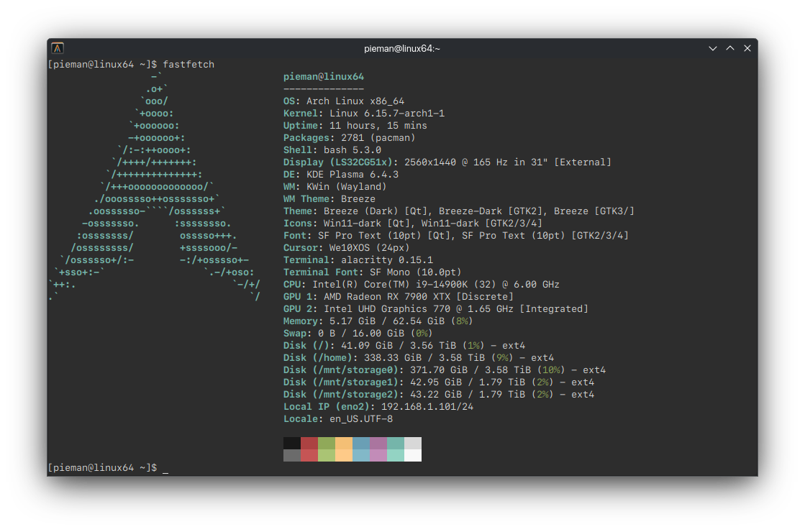Click the 'Font: SF Pro Text' line
Viewport: 805px width, 532px height.
coord(456,236)
